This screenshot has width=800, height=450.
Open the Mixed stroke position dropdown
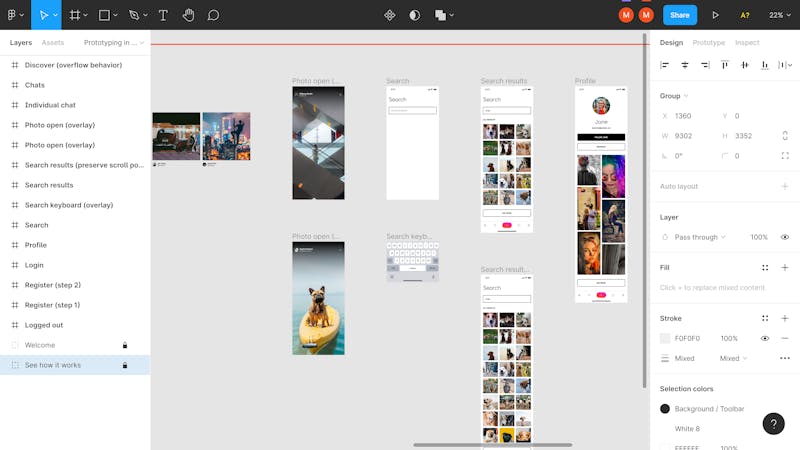pyautogui.click(x=733, y=358)
